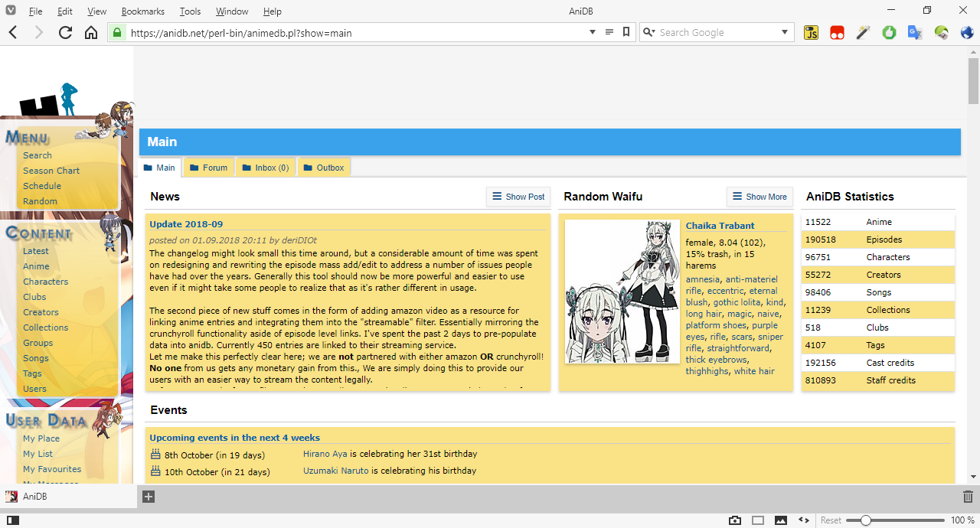
Task: Expand the search engine selector magnifier
Action: 649,32
